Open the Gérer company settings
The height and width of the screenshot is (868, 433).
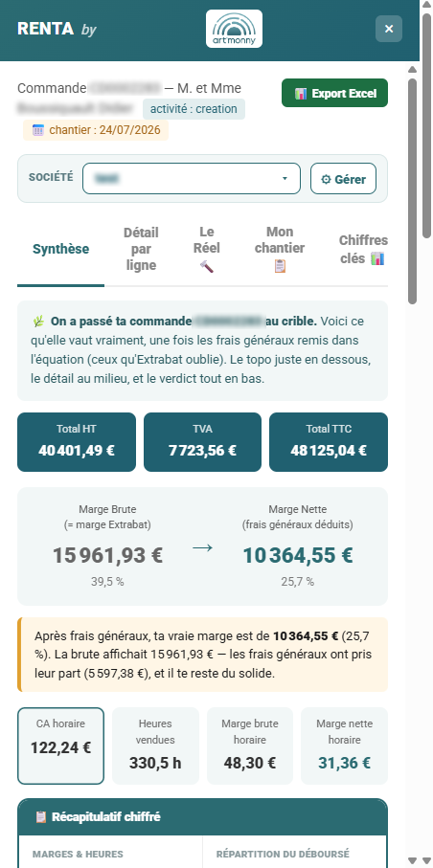pyautogui.click(x=343, y=179)
